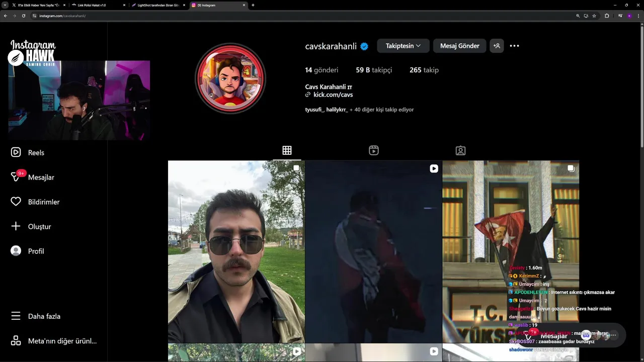The image size is (644, 362).
Task: Switch to the Reels profile tab
Action: point(374,150)
